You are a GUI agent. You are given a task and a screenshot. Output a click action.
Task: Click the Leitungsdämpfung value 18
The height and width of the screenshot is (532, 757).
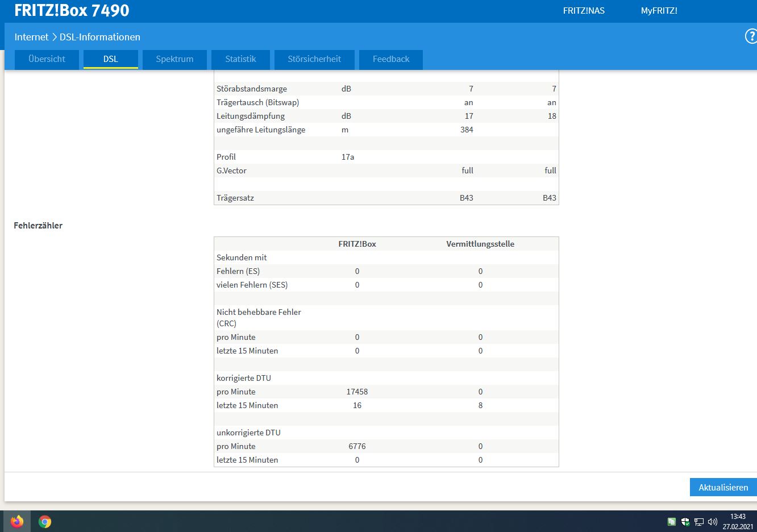(552, 116)
